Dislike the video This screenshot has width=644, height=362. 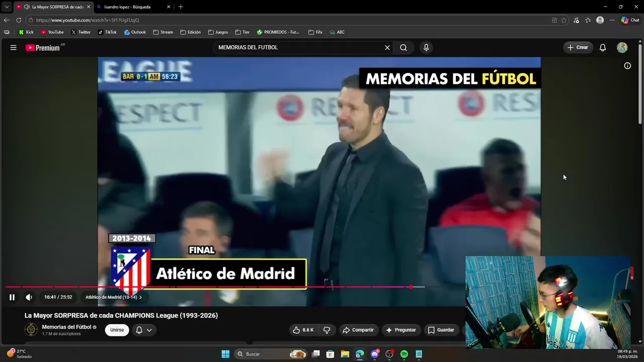[x=327, y=330]
